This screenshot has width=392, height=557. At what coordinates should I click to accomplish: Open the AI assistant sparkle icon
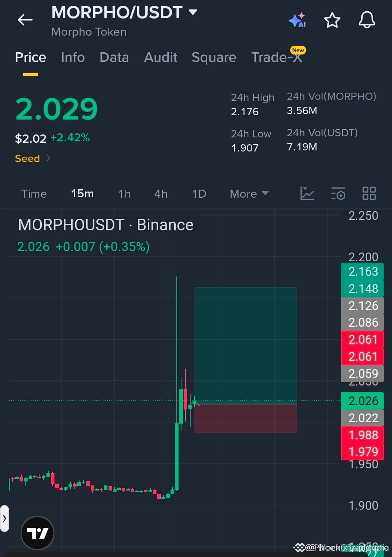pos(297,20)
